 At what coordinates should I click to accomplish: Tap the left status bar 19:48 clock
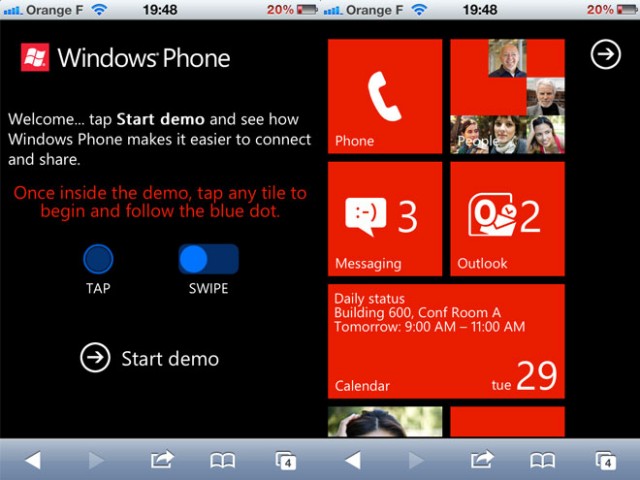pyautogui.click(x=160, y=9)
